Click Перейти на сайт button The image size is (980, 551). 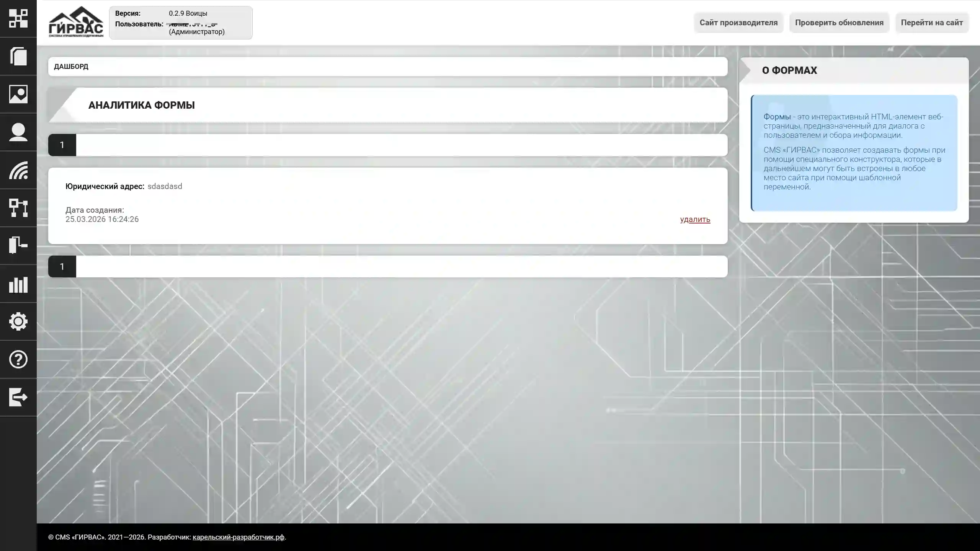pos(932,22)
